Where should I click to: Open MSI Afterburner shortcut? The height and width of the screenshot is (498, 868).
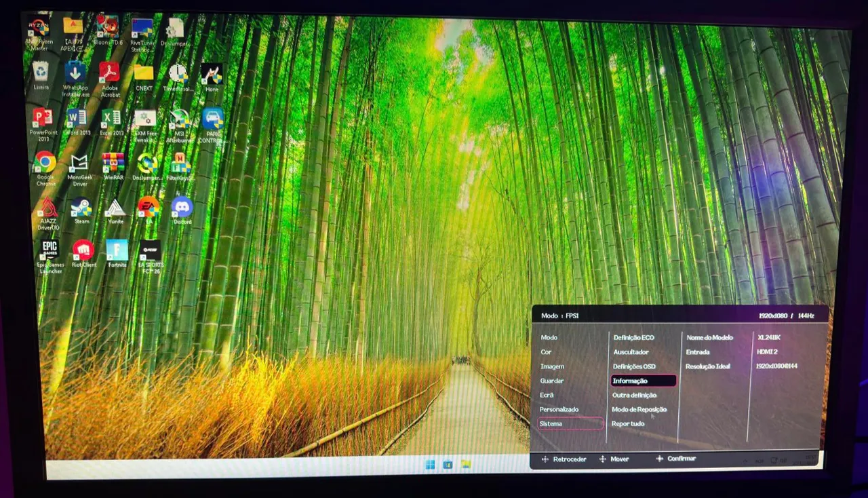[x=180, y=120]
